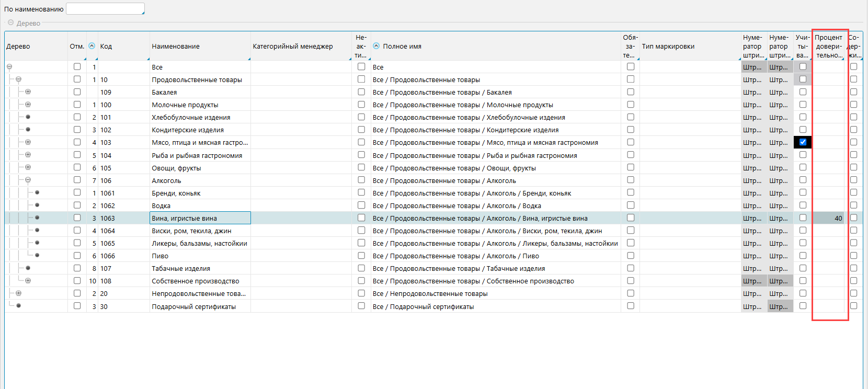
Task: Collapse the Алкоголь tree node
Action: point(28,180)
